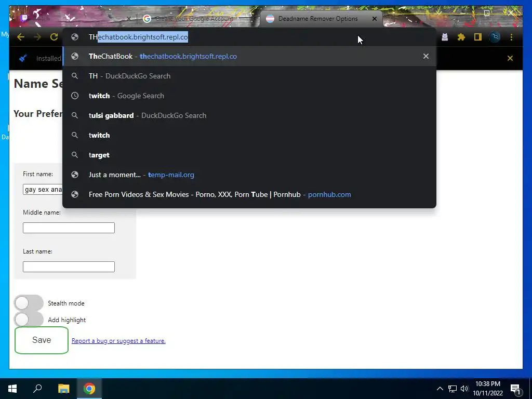Open the Chrome three-dot menu
The height and width of the screenshot is (399, 532).
[x=511, y=37]
